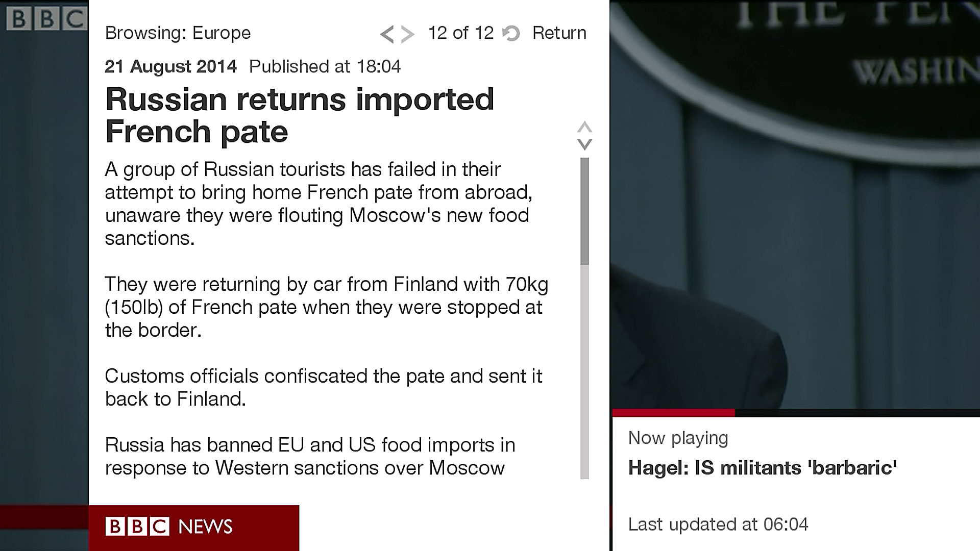Click the Russian returns imported French pate headline
980x551 pixels.
[x=299, y=115]
